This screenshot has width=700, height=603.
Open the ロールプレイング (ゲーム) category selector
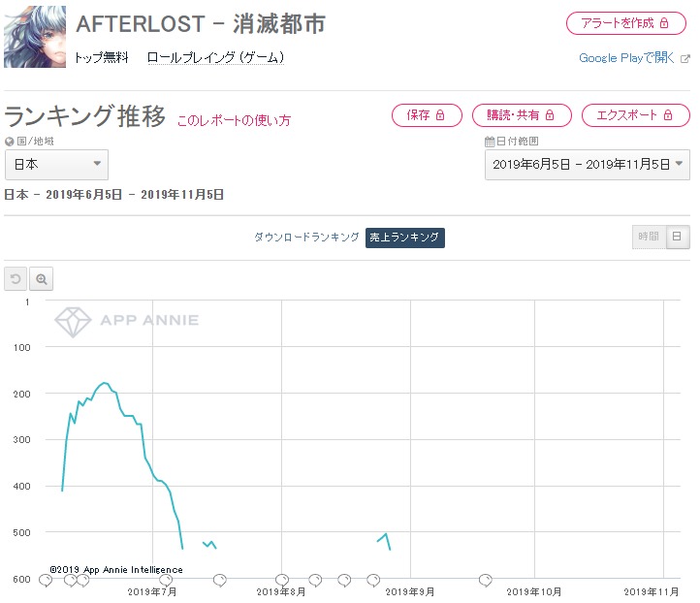point(215,57)
